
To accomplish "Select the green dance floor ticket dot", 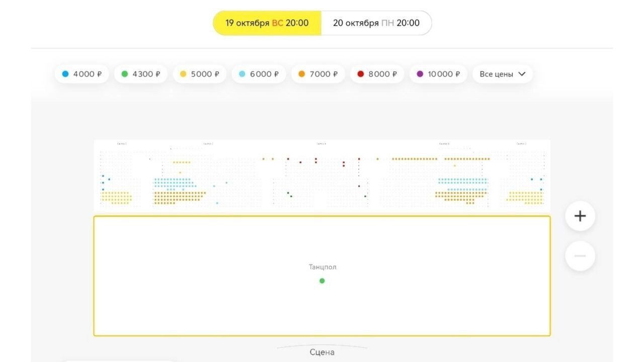I will [322, 280].
